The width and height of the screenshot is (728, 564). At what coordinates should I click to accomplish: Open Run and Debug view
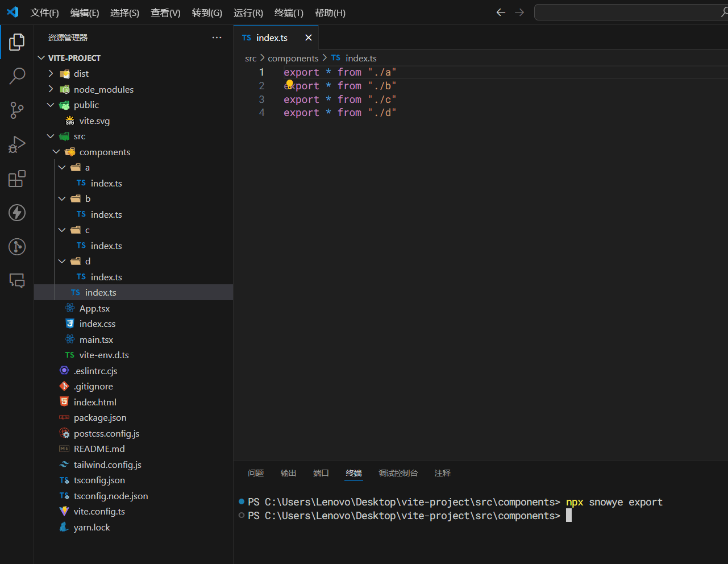click(17, 144)
